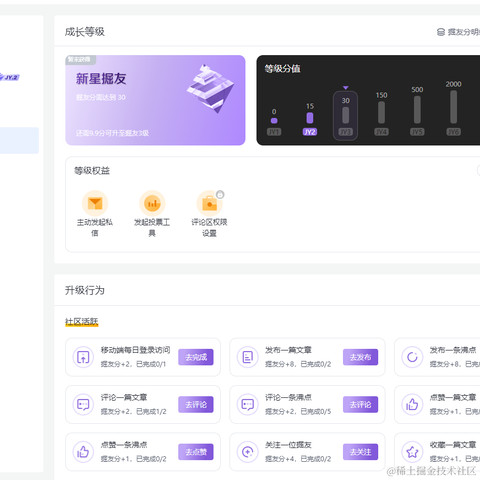Click the purple triangle marker above 30
This screenshot has height=480, width=480.
346,88
